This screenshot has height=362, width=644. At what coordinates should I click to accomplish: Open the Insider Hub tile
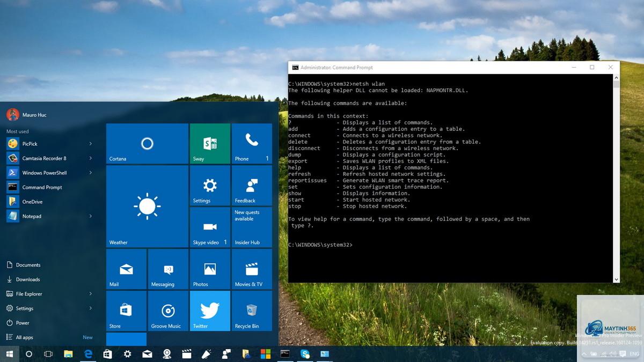[x=252, y=227]
